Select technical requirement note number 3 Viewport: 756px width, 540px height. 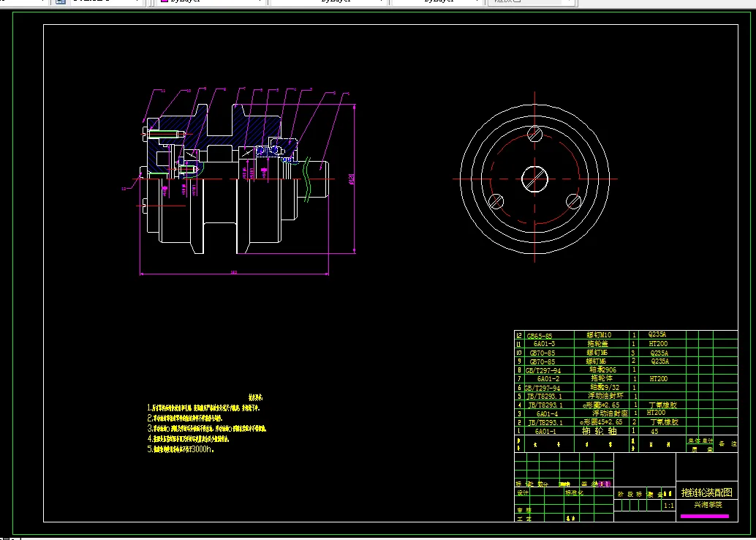207,429
